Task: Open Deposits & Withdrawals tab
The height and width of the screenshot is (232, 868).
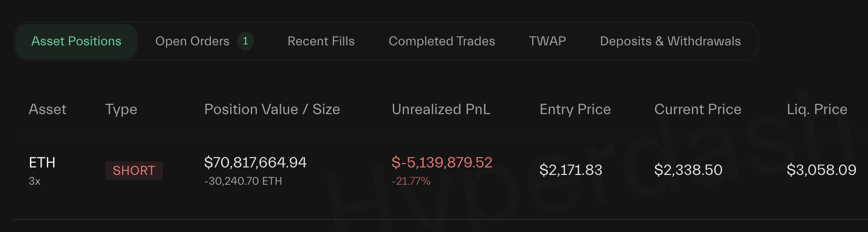Action: coord(670,41)
